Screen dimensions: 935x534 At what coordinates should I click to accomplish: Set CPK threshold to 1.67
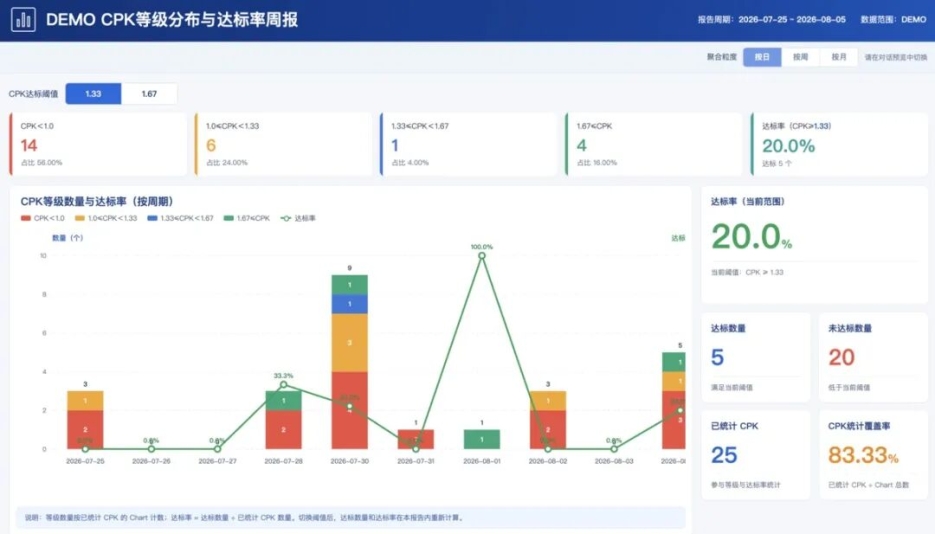(x=149, y=94)
